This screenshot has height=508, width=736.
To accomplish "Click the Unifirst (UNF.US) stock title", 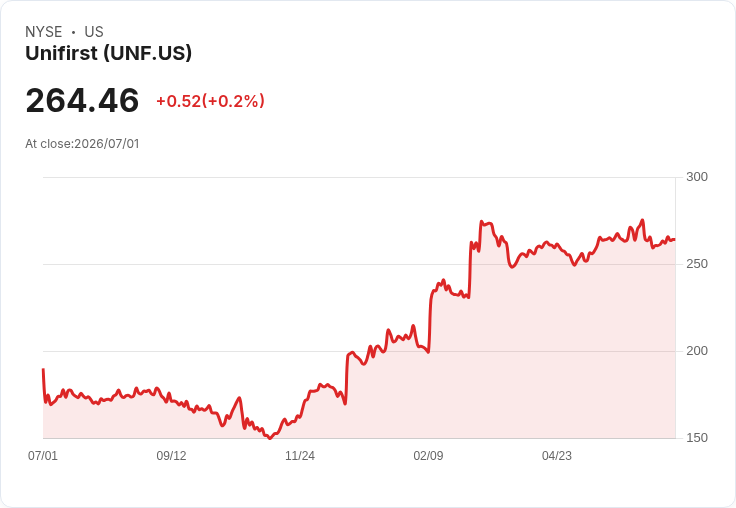I will 108,53.
